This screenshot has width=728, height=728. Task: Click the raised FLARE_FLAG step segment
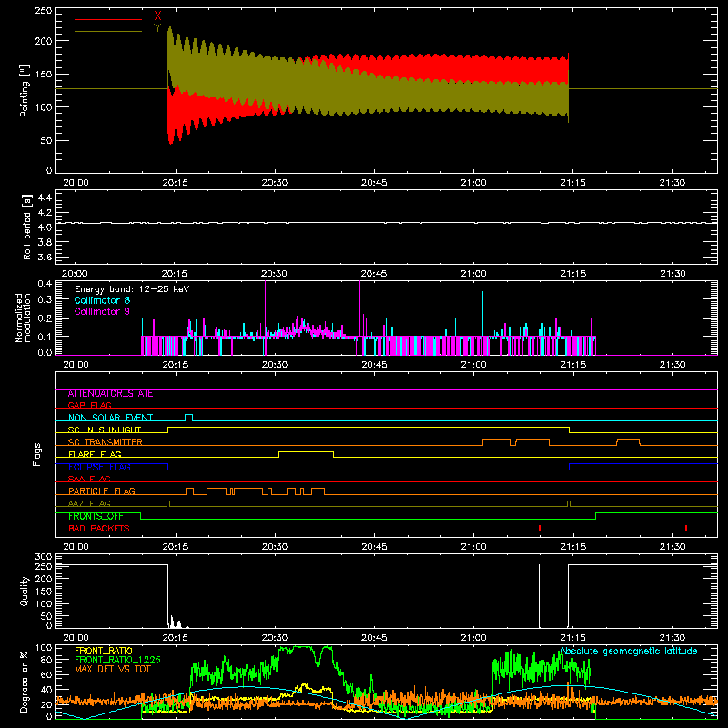[306, 451]
